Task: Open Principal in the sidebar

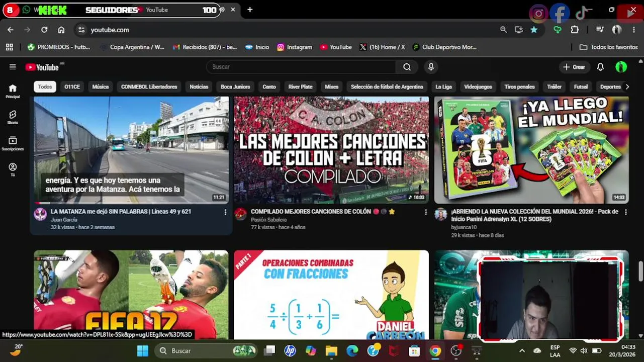Action: 13,91
